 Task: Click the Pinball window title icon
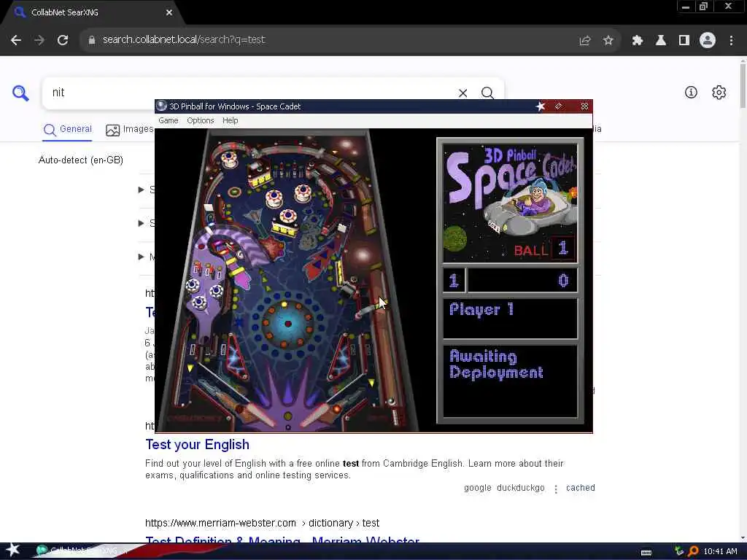click(x=161, y=106)
